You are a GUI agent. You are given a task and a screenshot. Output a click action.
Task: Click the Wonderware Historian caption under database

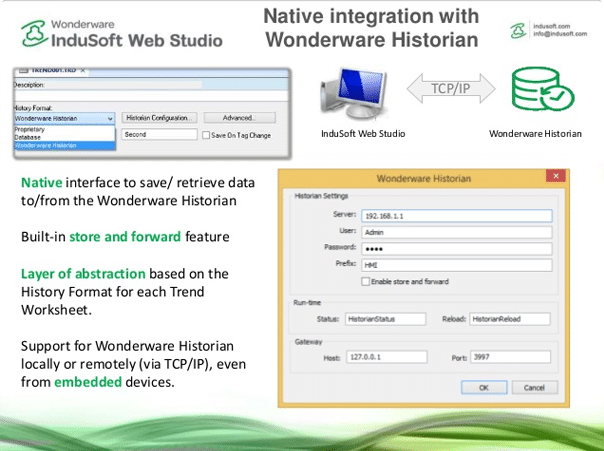(535, 134)
